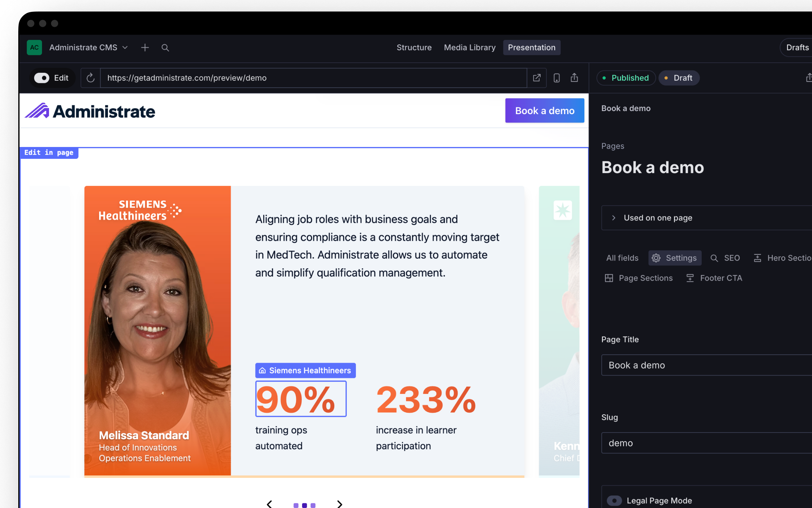This screenshot has height=508, width=812.
Task: Open the Footer CTA field group
Action: pos(714,278)
